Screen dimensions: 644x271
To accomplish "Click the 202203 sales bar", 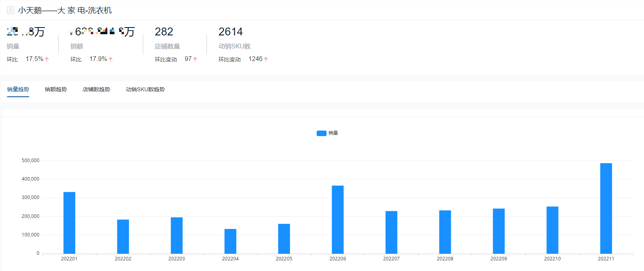I will click(177, 235).
